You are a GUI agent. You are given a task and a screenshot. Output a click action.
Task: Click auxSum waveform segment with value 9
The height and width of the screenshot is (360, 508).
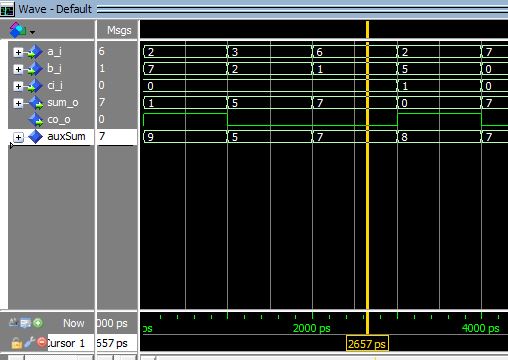coord(185,137)
